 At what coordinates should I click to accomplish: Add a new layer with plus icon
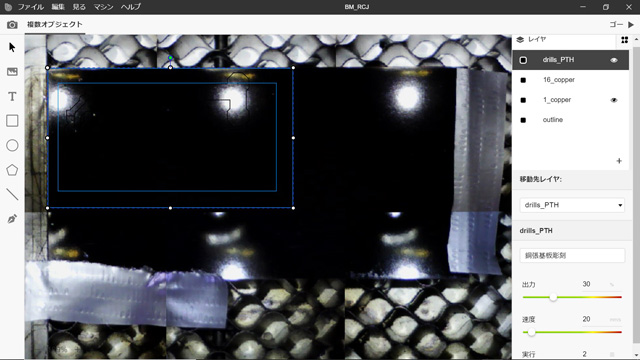tap(619, 161)
